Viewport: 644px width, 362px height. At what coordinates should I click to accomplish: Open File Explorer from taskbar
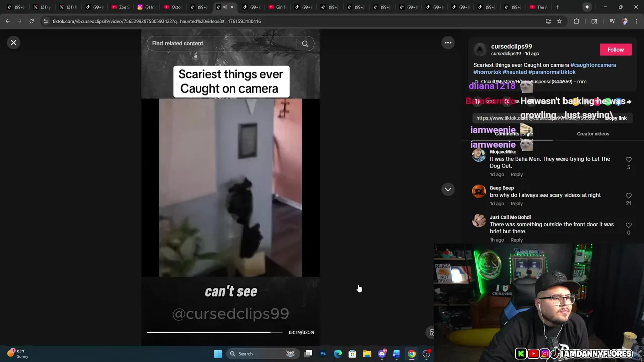click(x=367, y=354)
